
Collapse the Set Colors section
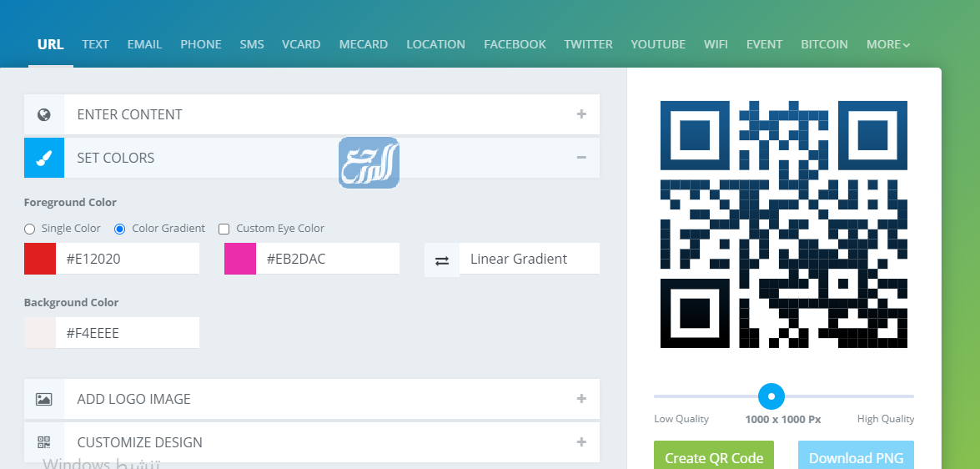pos(581,158)
